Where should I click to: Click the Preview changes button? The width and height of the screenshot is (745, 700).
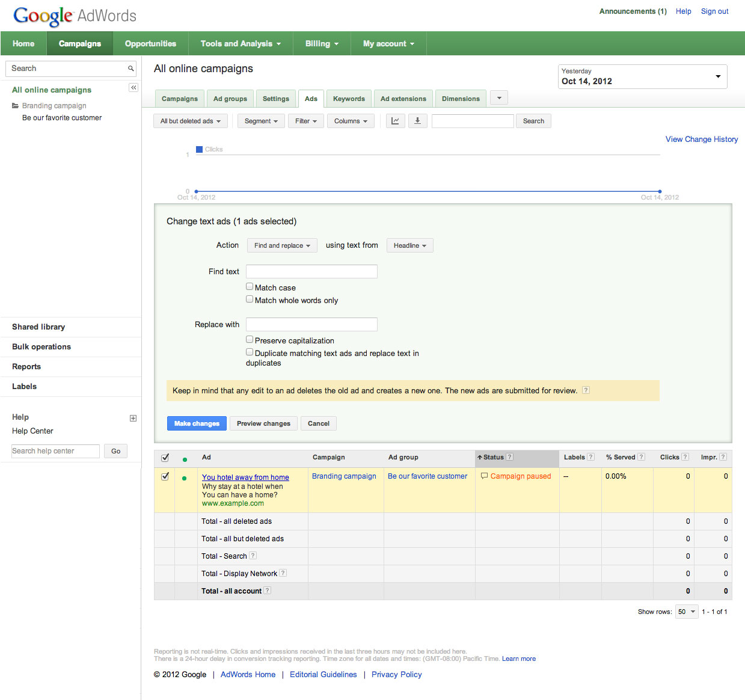[x=263, y=423]
